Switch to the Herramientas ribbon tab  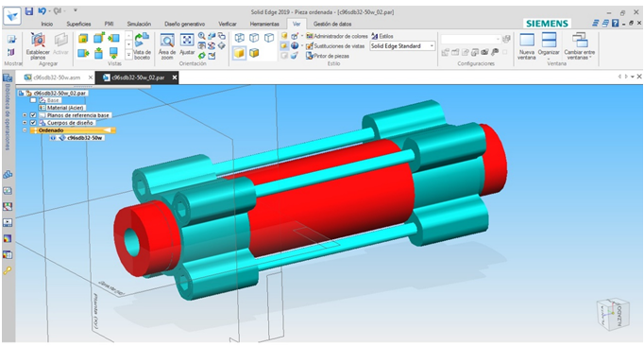click(x=264, y=24)
